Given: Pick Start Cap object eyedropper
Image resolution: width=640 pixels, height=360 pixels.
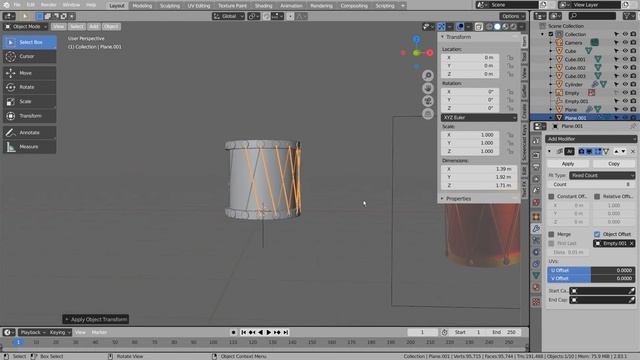Looking at the screenshot, I should [x=631, y=291].
